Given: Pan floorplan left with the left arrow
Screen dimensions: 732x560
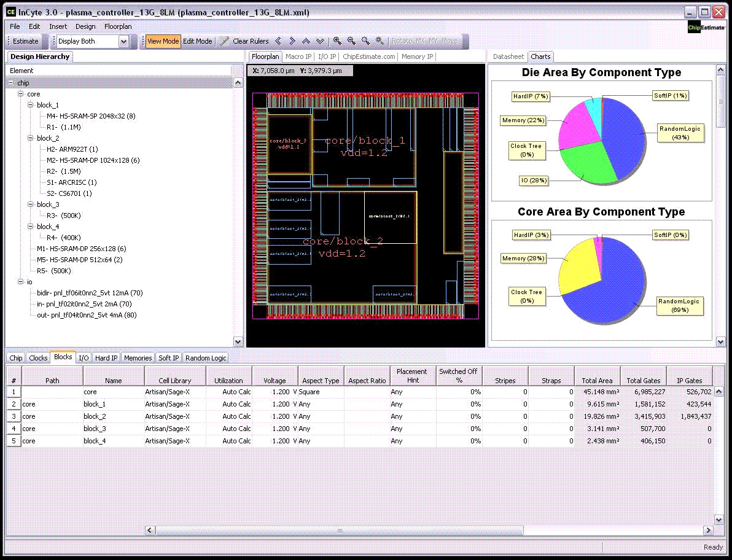Looking at the screenshot, I should 278,41.
